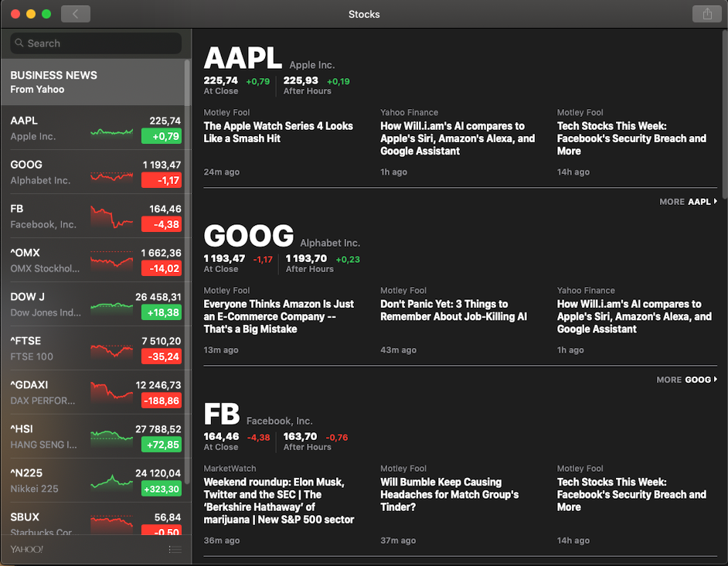Screen dimensions: 728x566
Task: Open 'Tech Stocks This Week' article under AAPL
Action: pos(631,138)
